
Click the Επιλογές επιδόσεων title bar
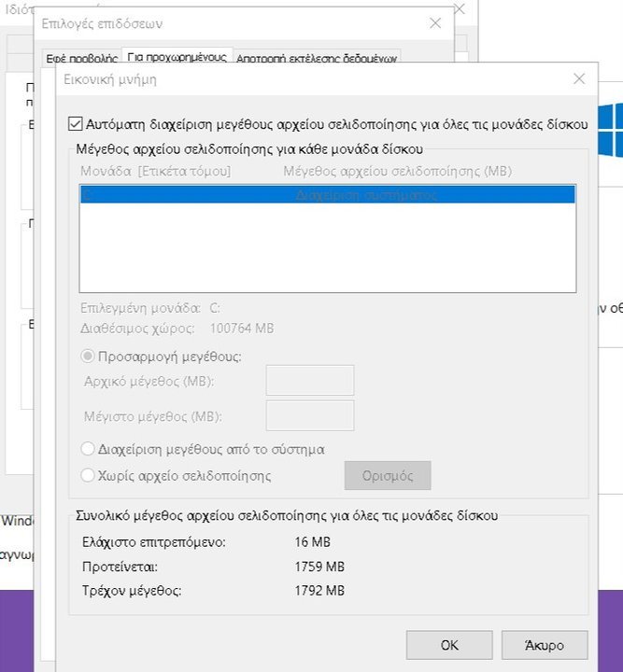pyautogui.click(x=232, y=23)
